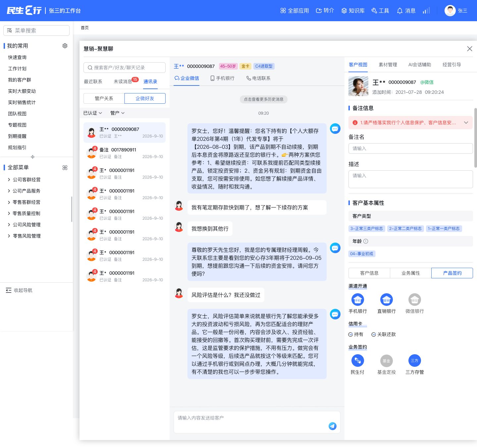Switch to 素材管理 tab
This screenshot has height=448, width=477.
(x=388, y=65)
